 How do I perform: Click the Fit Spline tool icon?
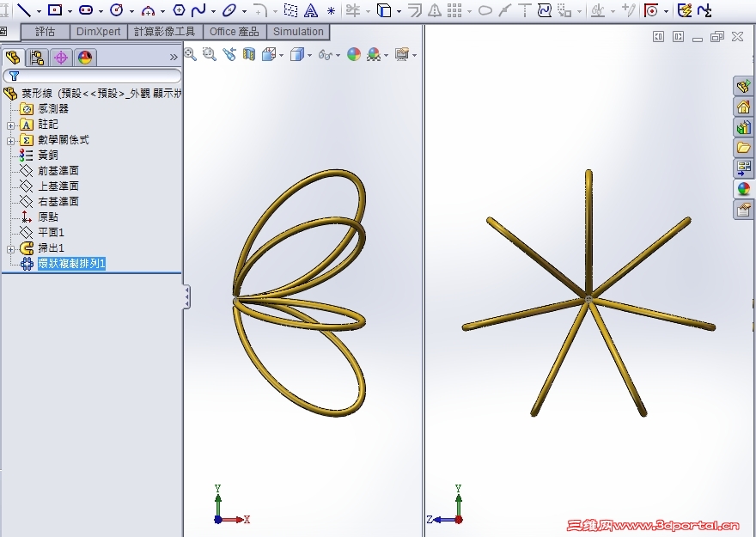tap(545, 9)
